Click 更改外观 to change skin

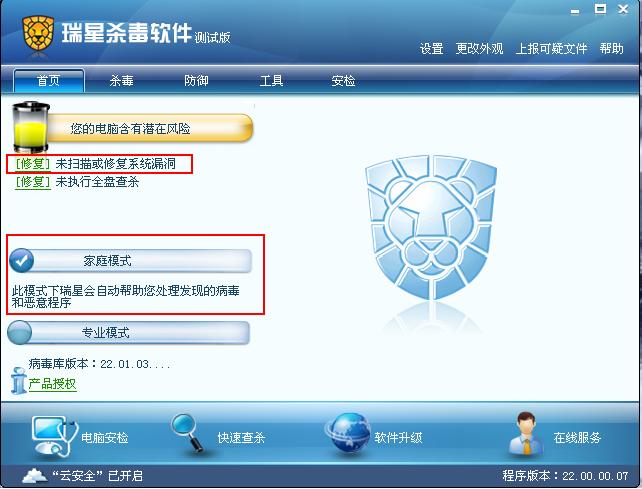point(479,49)
